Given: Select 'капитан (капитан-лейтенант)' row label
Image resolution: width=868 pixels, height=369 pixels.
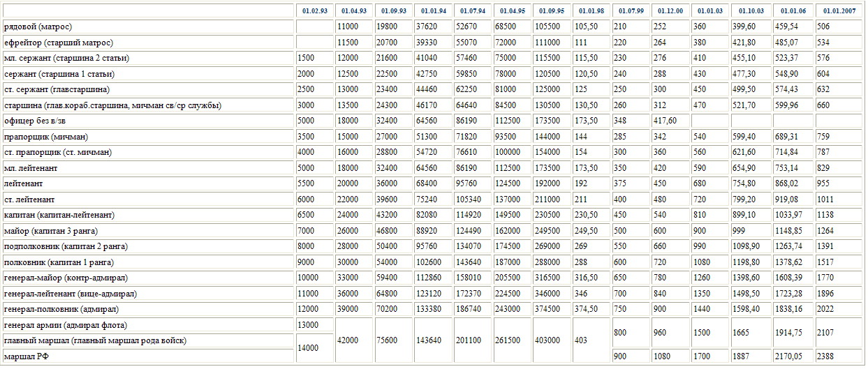Looking at the screenshot, I should tap(59, 215).
